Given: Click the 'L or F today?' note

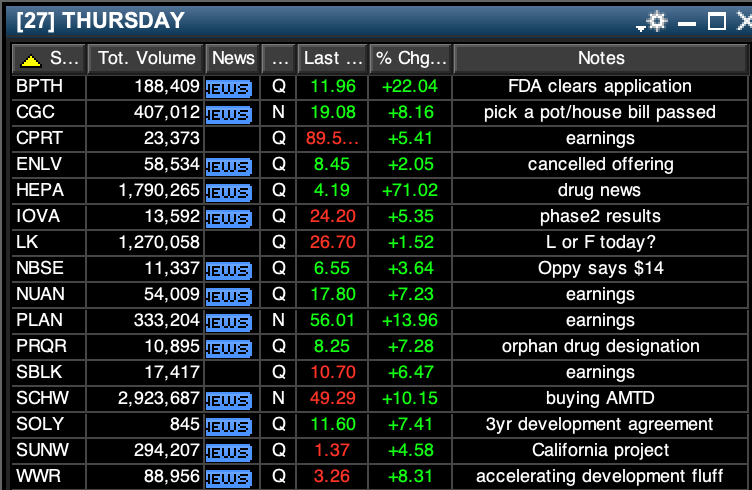Looking at the screenshot, I should (600, 242).
